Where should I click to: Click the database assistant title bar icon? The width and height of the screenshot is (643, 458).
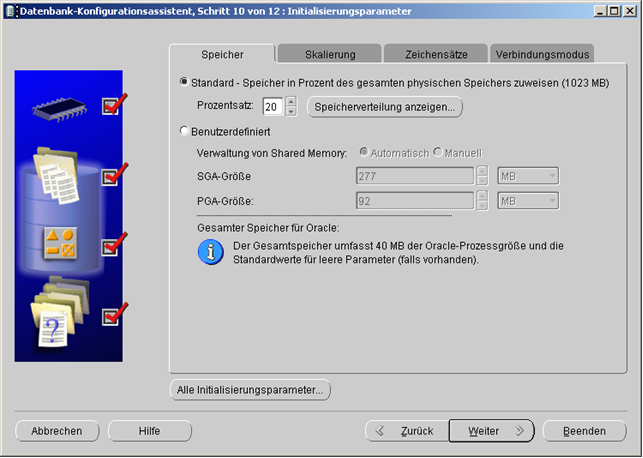11,11
